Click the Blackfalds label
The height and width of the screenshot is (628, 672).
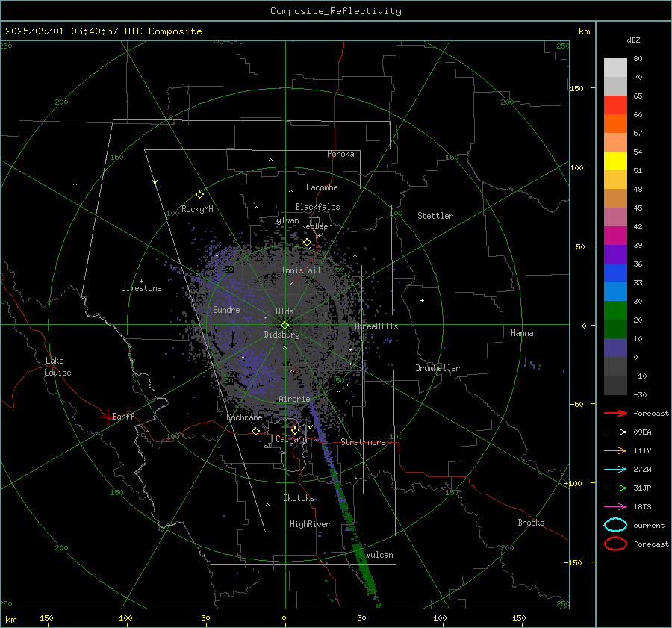(x=317, y=207)
